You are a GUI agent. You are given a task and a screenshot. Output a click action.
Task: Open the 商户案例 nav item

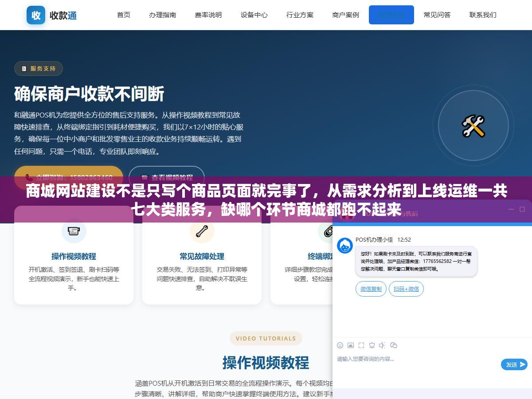click(x=345, y=15)
